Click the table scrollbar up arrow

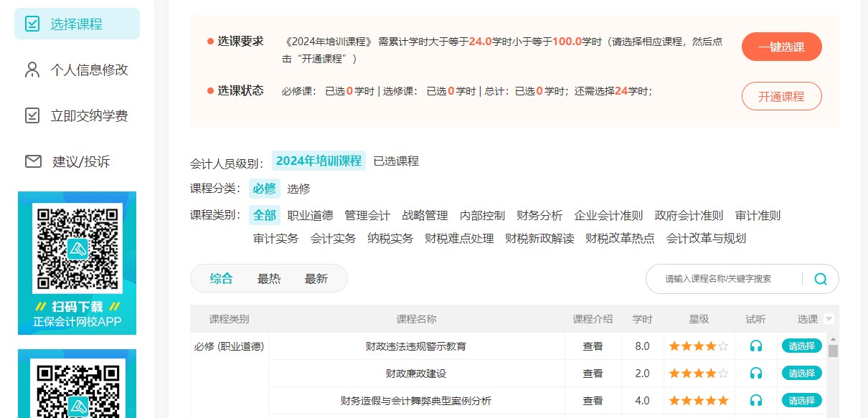[833, 338]
